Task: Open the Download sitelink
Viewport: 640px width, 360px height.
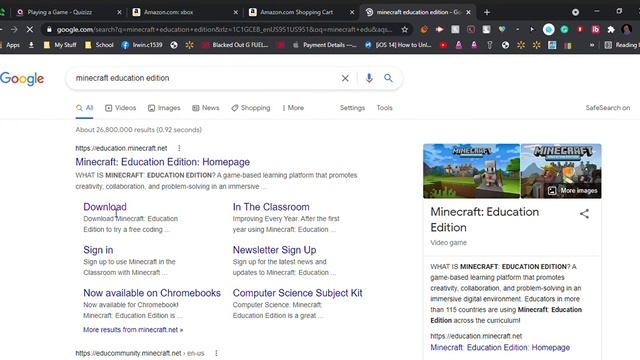Action: pos(105,207)
